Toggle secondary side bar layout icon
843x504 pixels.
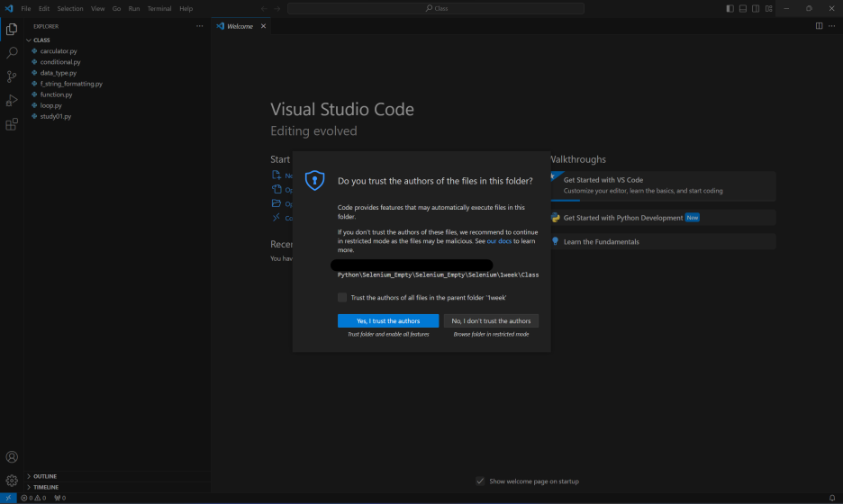756,9
